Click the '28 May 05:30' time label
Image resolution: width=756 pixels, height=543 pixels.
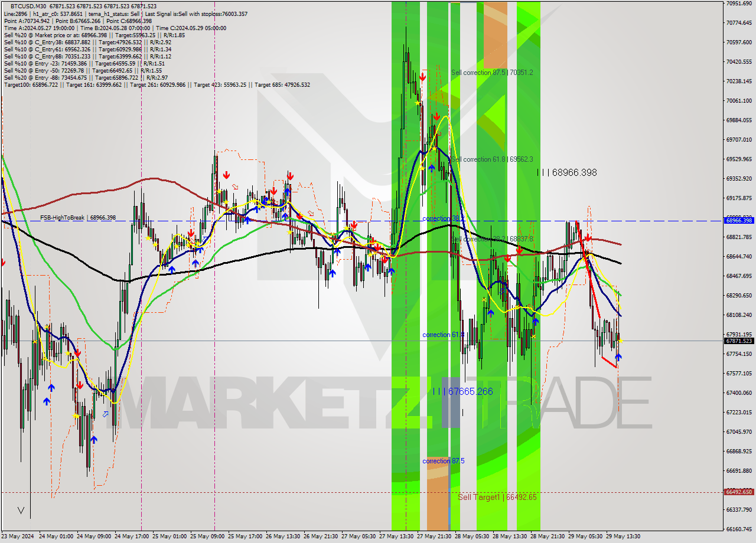point(472,537)
